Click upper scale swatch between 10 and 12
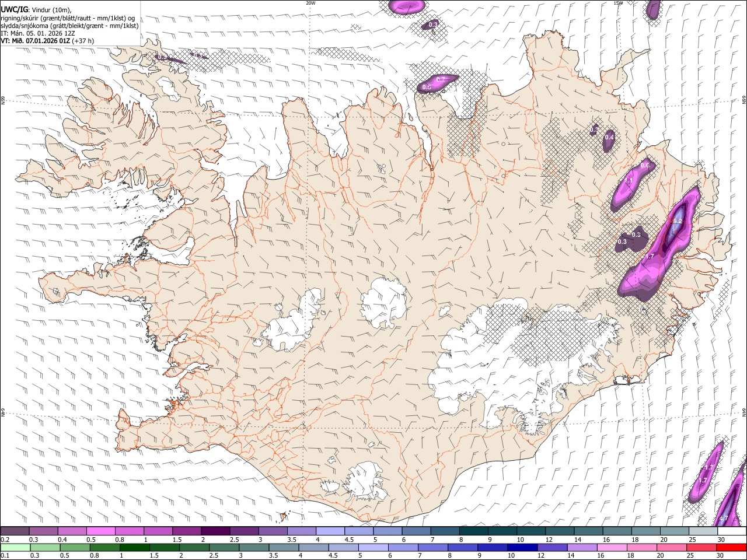 [530, 531]
